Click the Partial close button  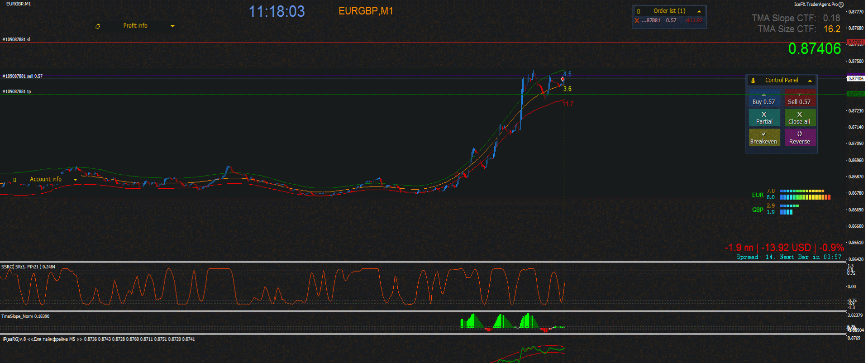(x=764, y=118)
